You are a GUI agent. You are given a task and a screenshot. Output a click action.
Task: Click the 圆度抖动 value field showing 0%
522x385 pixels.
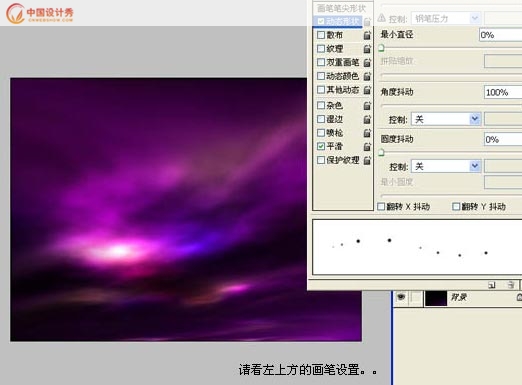pos(503,139)
